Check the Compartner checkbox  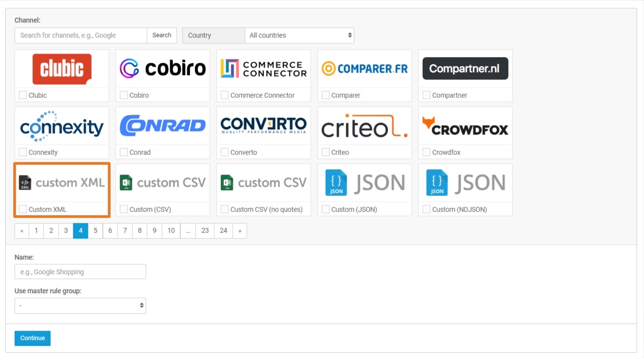(x=427, y=95)
